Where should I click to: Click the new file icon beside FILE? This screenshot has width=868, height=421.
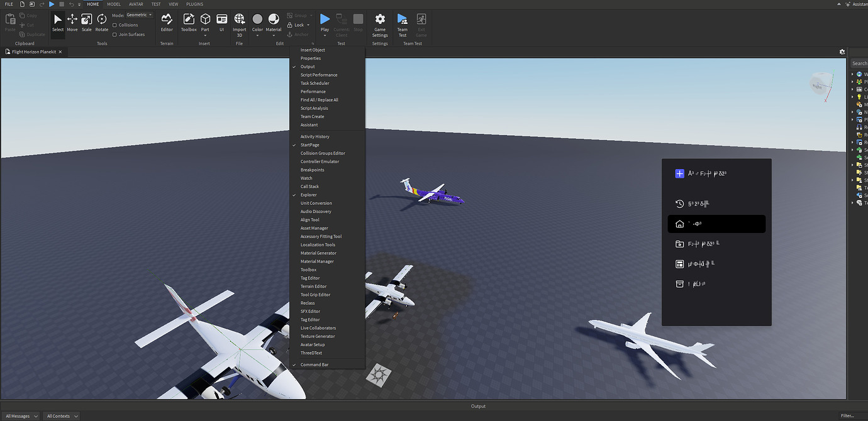[x=23, y=4]
